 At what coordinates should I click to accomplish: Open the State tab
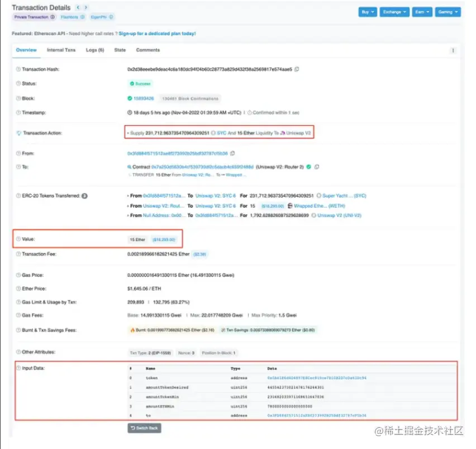tap(120, 50)
